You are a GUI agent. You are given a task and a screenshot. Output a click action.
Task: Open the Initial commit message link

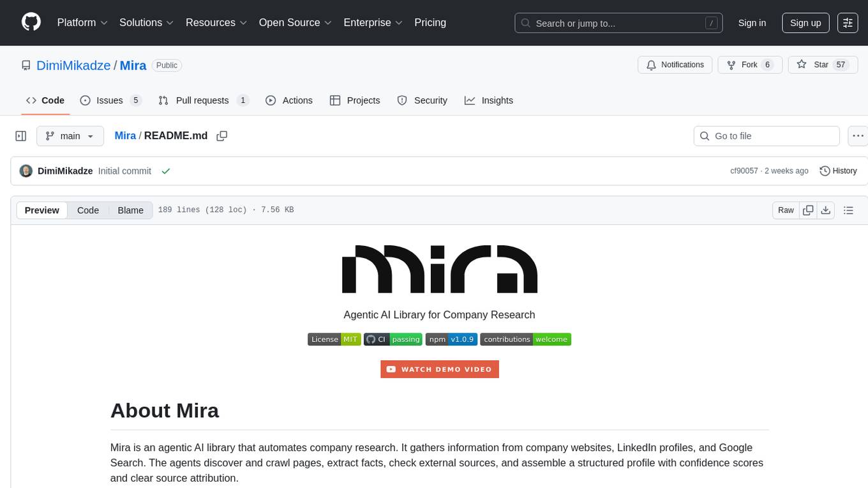124,171
